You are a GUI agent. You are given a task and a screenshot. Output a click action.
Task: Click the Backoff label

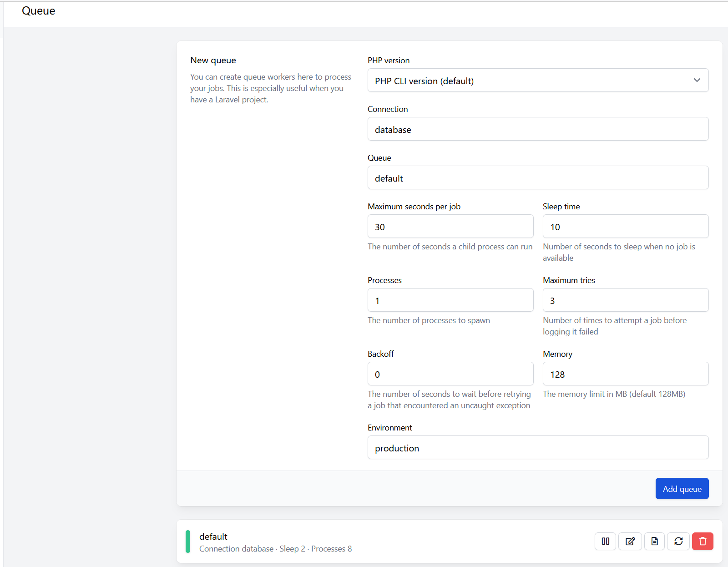tap(381, 354)
